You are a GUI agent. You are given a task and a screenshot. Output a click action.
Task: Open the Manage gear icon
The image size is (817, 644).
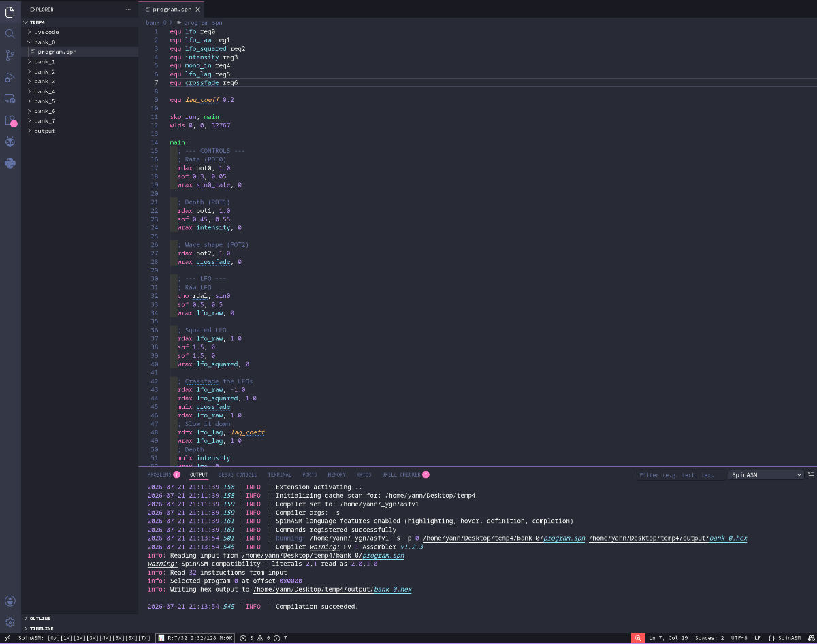(x=10, y=622)
